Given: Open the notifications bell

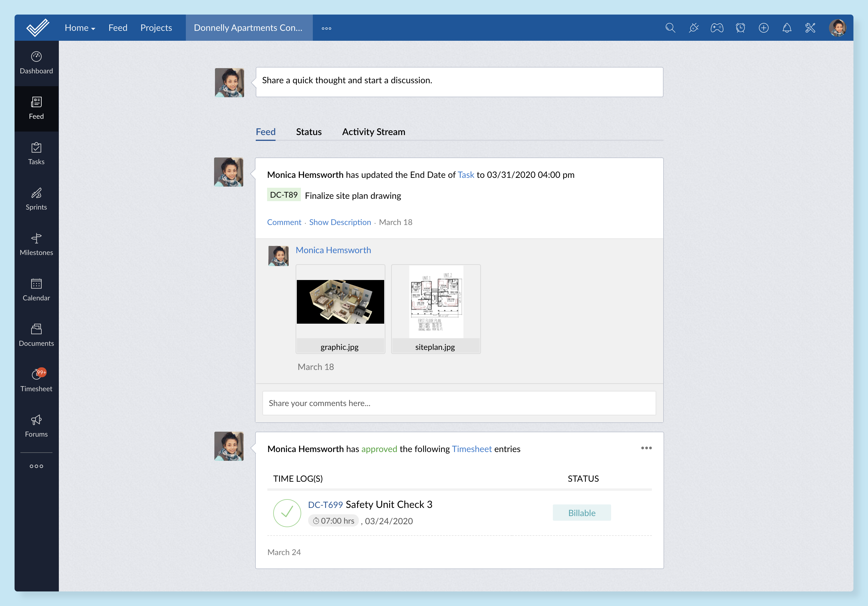Looking at the screenshot, I should (x=787, y=28).
